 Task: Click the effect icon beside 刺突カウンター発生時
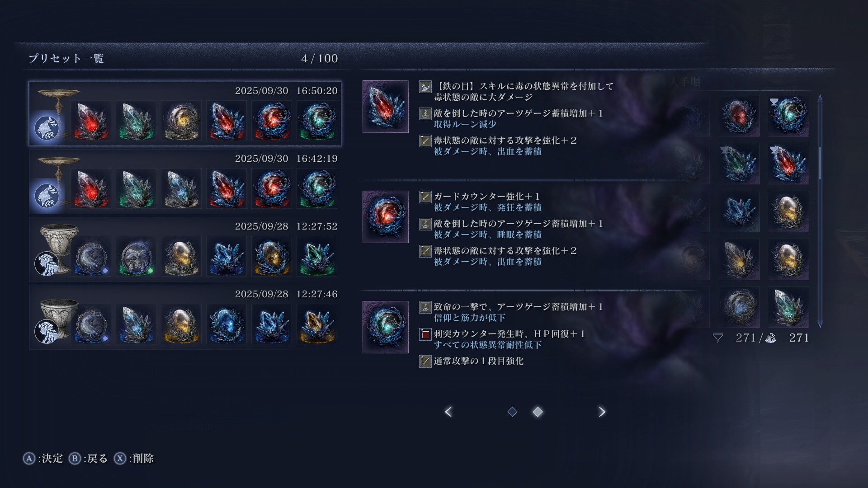point(425,334)
